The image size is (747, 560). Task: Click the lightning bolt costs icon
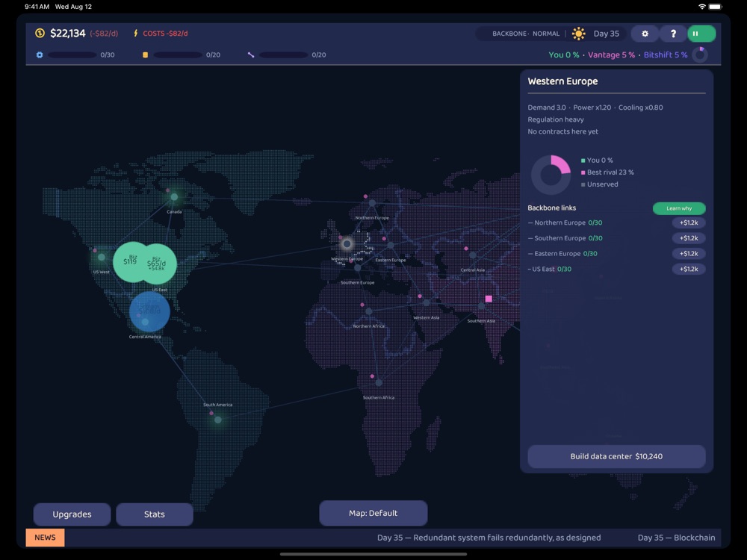pyautogui.click(x=136, y=34)
